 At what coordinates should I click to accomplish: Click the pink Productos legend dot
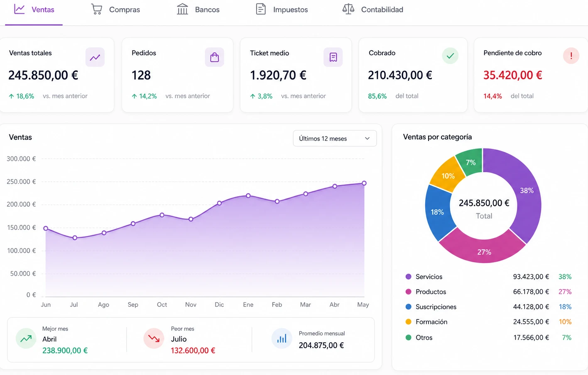408,292
